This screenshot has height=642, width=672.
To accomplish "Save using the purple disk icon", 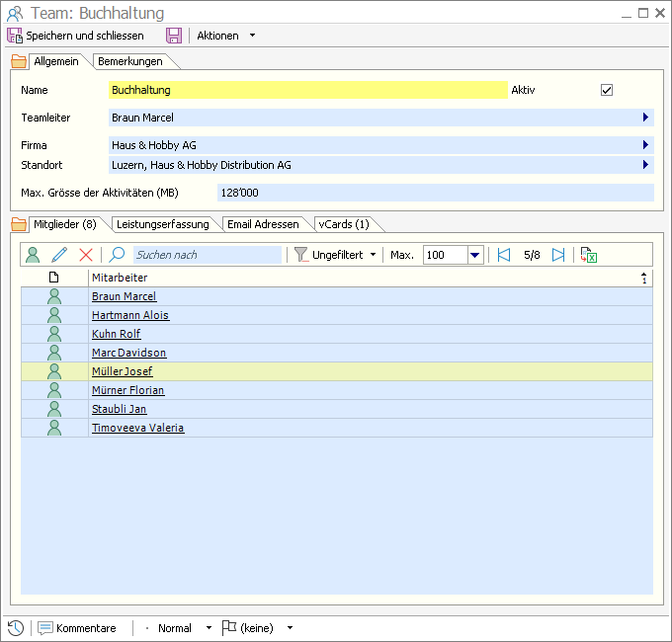I will pos(174,36).
